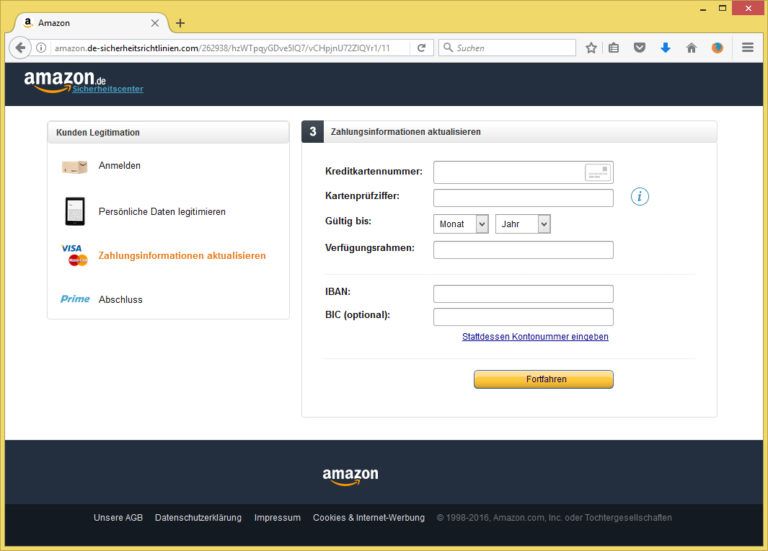Select Persönliche Daten legitimieren step
Image resolution: width=768 pixels, height=551 pixels.
[162, 212]
